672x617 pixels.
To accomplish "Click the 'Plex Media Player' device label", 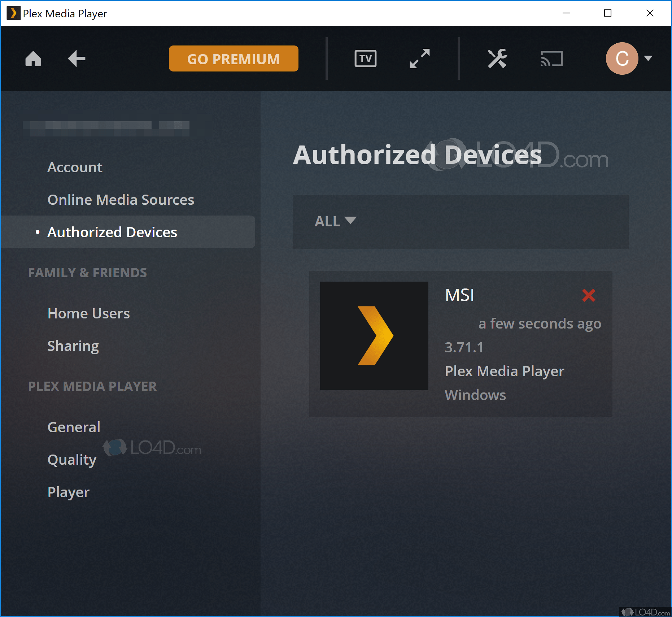I will tap(505, 371).
